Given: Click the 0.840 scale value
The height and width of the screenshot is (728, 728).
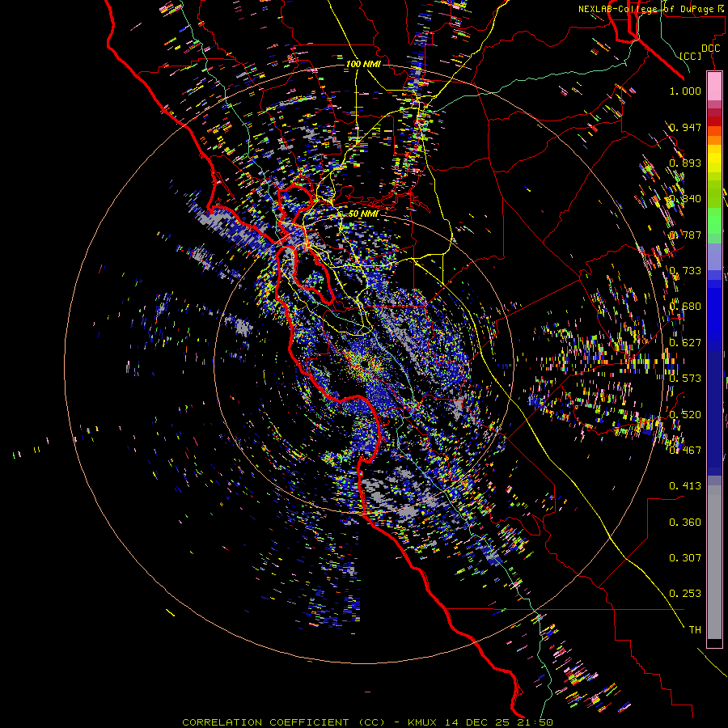Looking at the screenshot, I should 685,198.
